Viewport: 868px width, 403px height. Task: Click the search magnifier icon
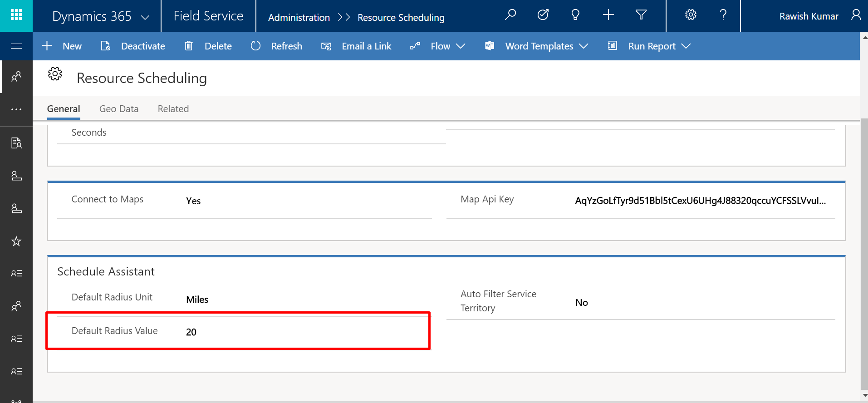pyautogui.click(x=510, y=15)
